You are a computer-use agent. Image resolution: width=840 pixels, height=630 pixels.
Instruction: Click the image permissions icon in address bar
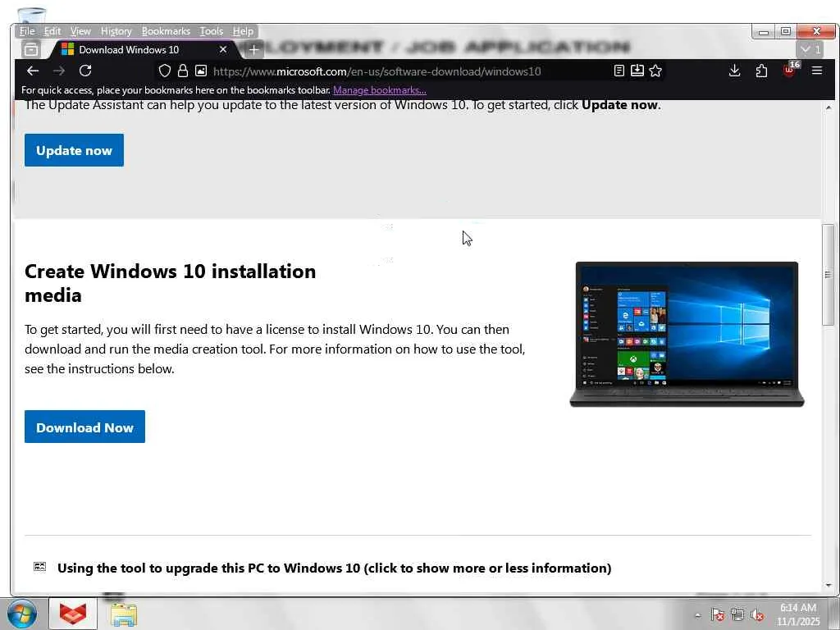coord(201,71)
